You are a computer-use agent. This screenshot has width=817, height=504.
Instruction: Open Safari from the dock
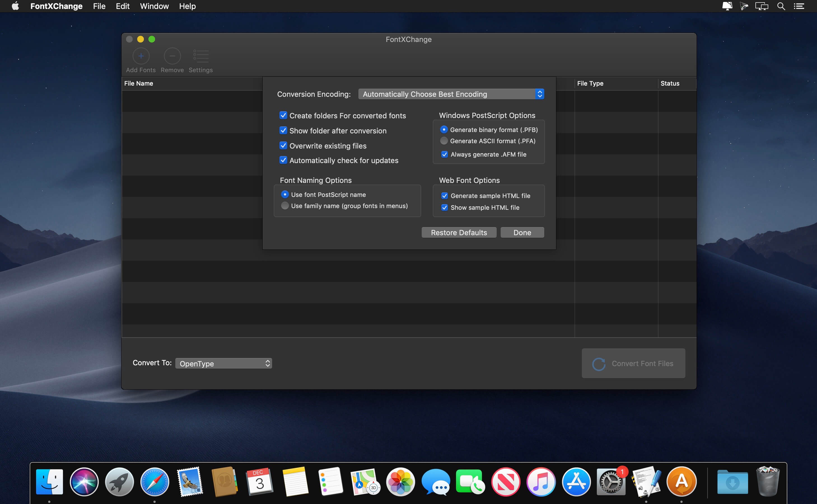[x=155, y=482]
